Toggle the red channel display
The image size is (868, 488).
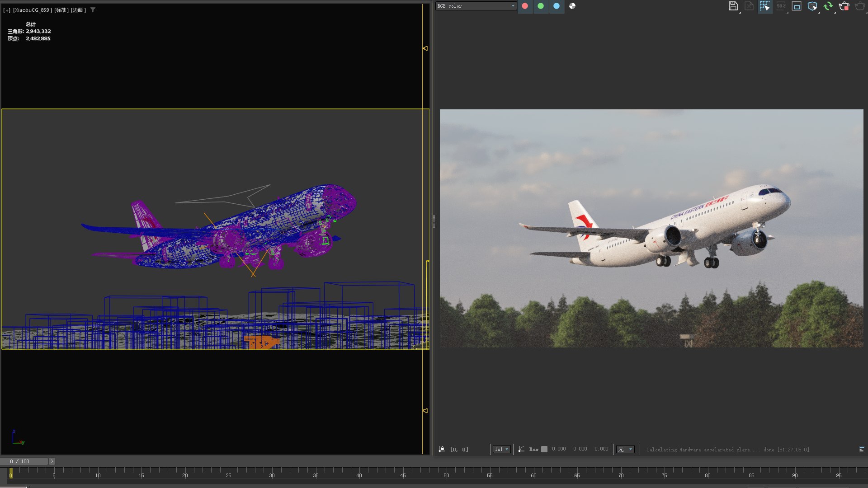525,6
